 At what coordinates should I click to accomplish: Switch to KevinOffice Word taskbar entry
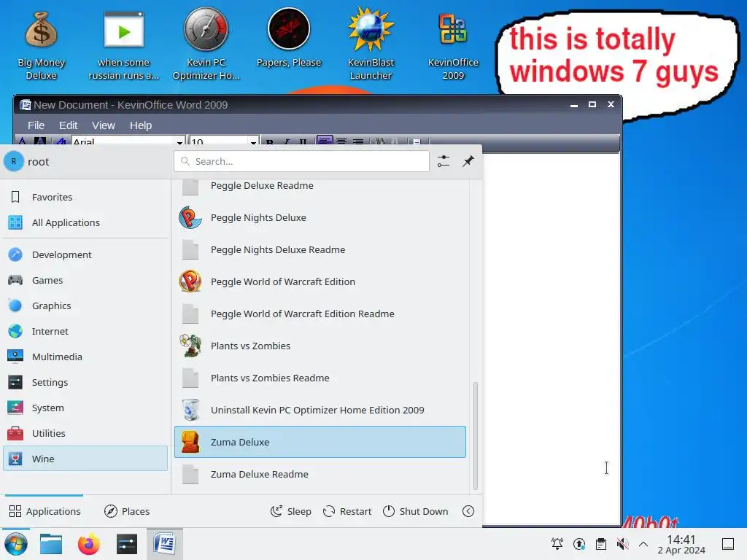click(164, 544)
